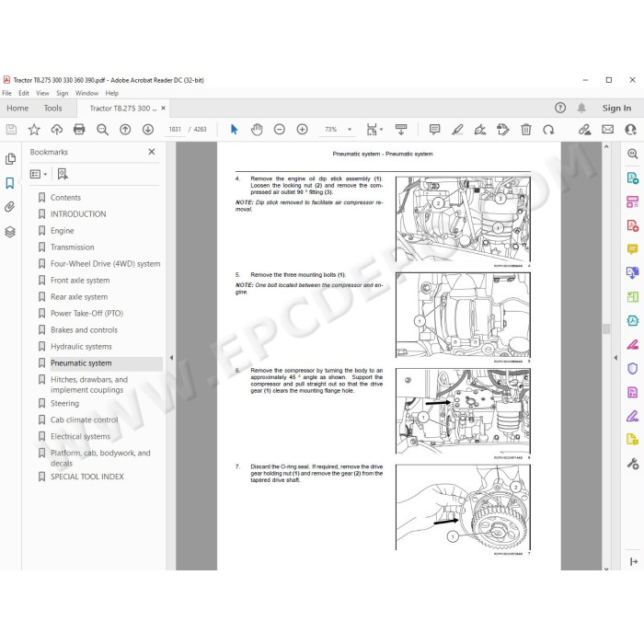Toggle the Bookmarks panel icon in sidebar
Screen dimensions: 644x644
tap(10, 183)
